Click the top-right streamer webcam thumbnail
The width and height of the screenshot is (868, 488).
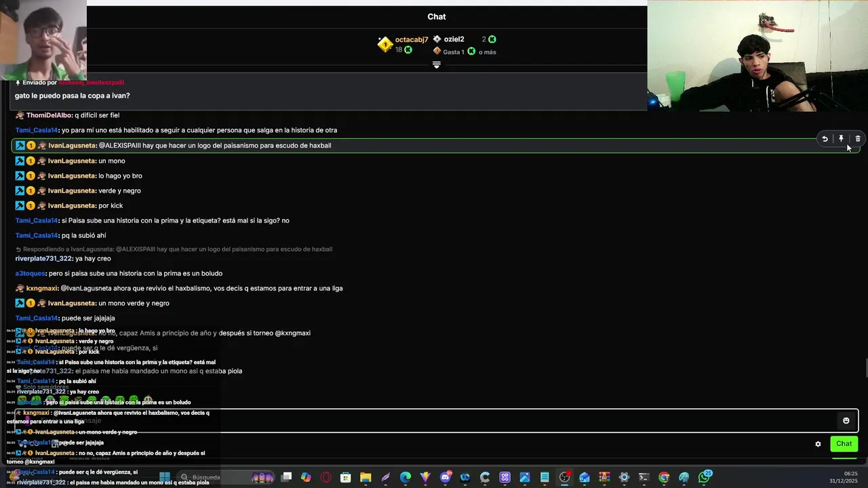tap(757, 56)
